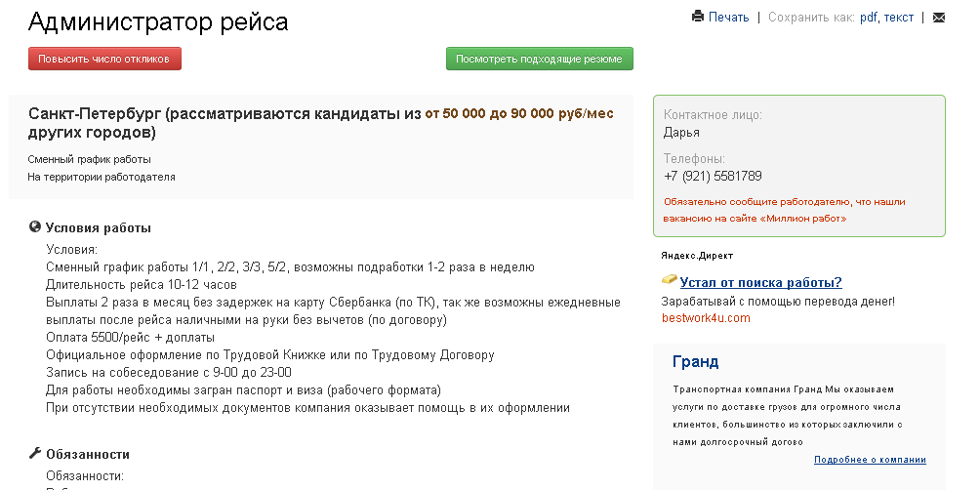Click the Условия работы section heading

coord(99,228)
